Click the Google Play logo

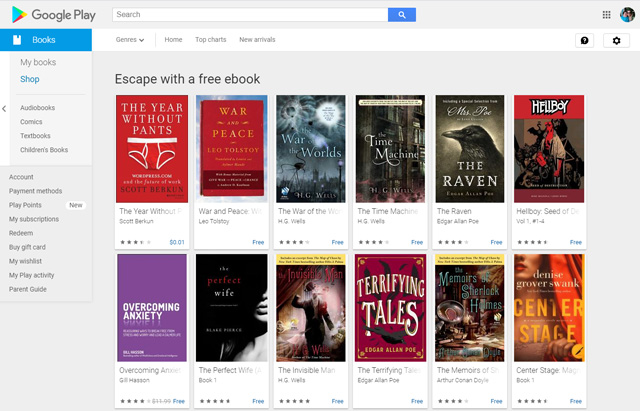pyautogui.click(x=54, y=15)
